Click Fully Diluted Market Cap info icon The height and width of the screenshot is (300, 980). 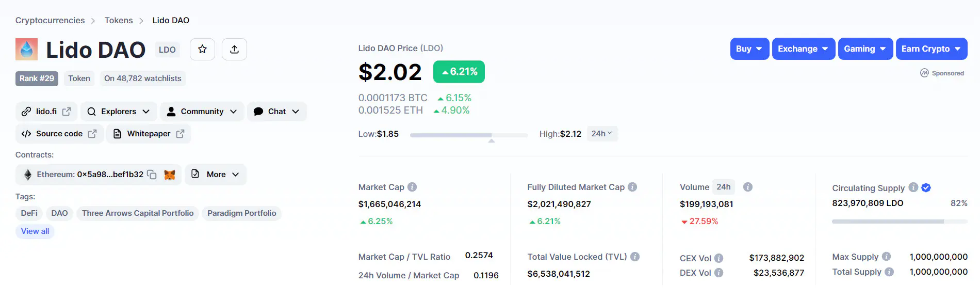point(632,187)
